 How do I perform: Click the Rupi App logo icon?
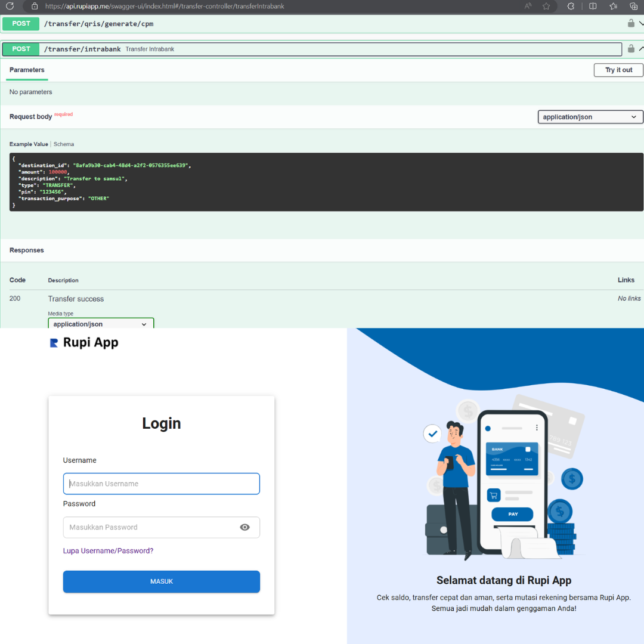click(54, 342)
